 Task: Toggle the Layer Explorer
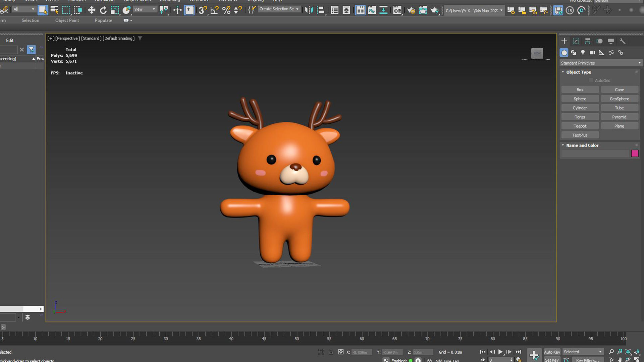pos(346,10)
